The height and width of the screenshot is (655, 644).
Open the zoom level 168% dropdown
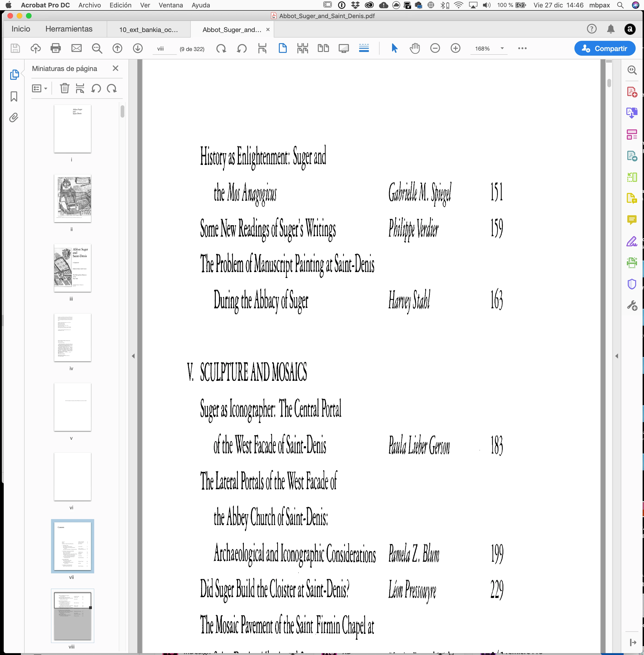[x=502, y=48]
